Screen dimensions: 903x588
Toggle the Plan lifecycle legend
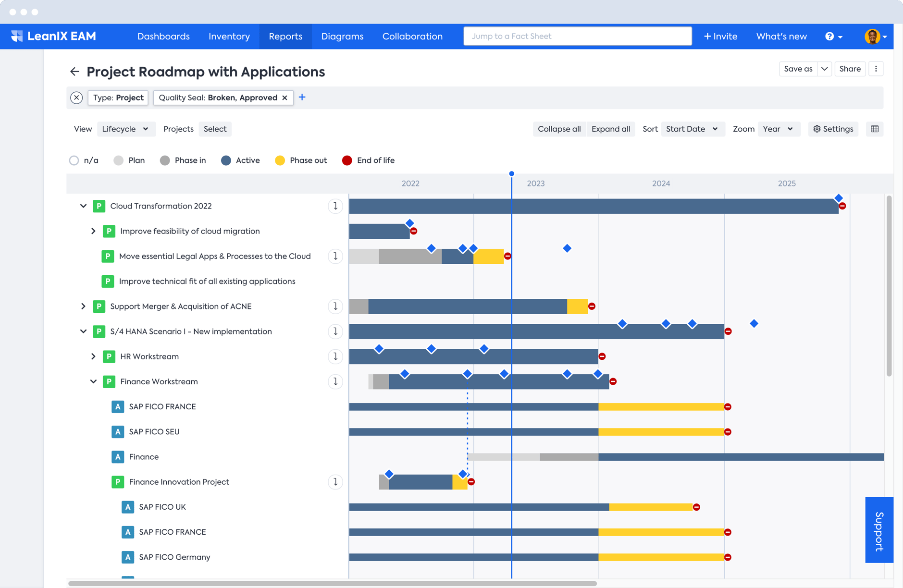(118, 160)
